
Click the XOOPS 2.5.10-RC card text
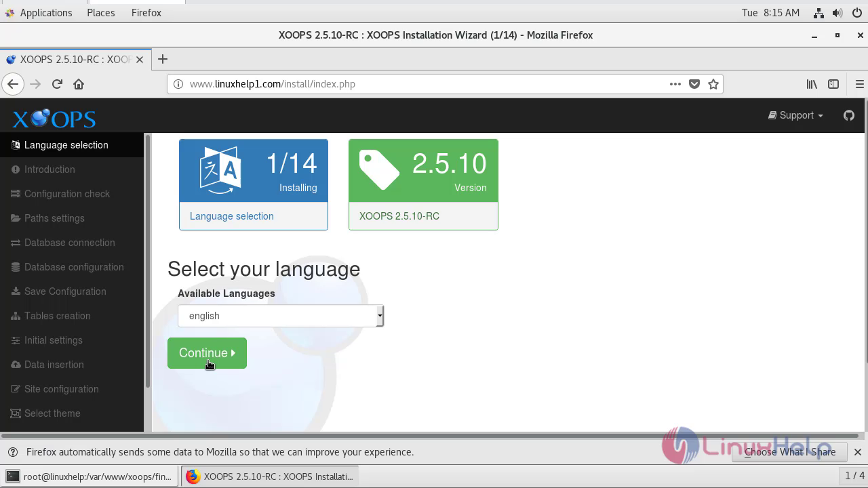(x=399, y=216)
